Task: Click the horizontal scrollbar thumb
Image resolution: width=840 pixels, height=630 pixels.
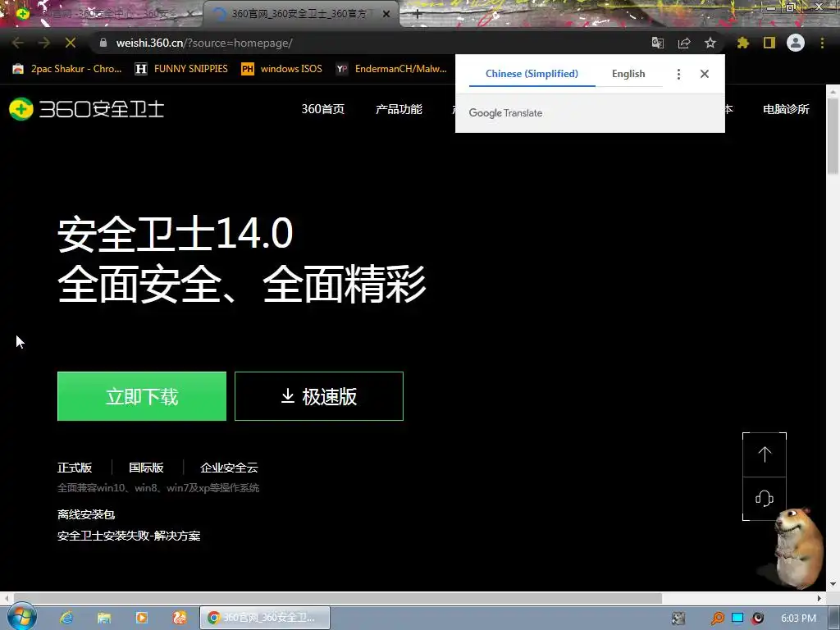Action: tap(337, 598)
